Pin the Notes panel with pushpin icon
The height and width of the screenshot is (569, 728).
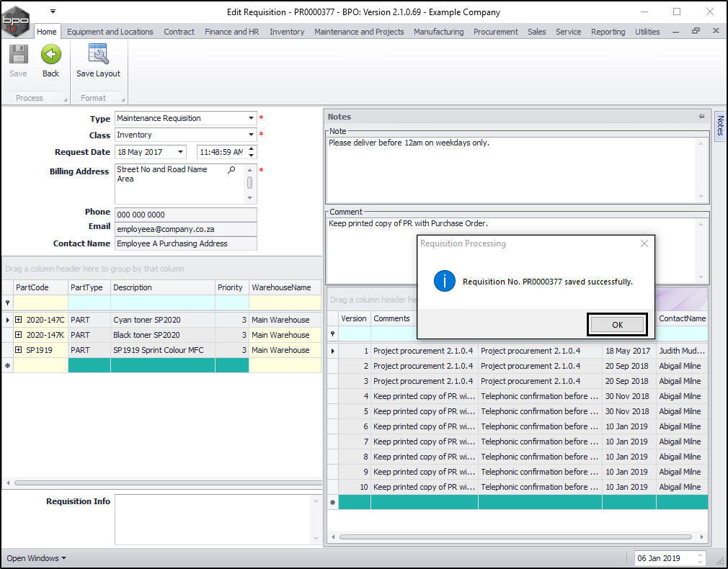coord(701,117)
